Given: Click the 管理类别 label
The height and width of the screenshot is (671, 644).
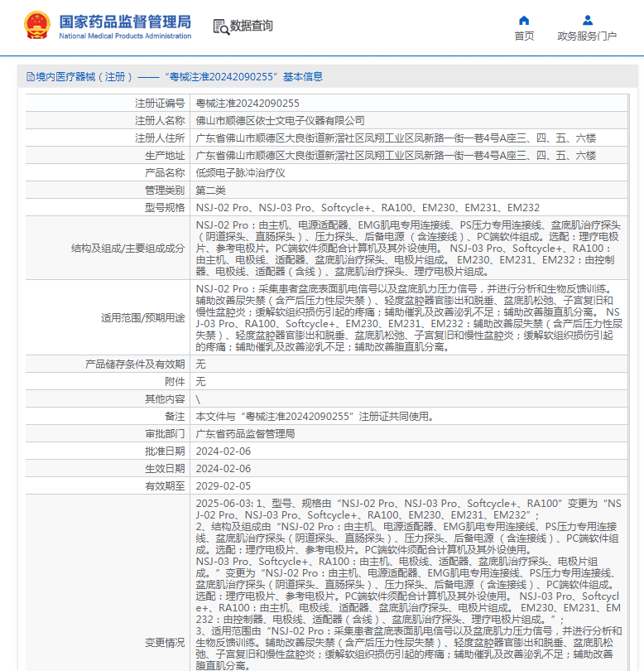Looking at the screenshot, I should tap(165, 191).
